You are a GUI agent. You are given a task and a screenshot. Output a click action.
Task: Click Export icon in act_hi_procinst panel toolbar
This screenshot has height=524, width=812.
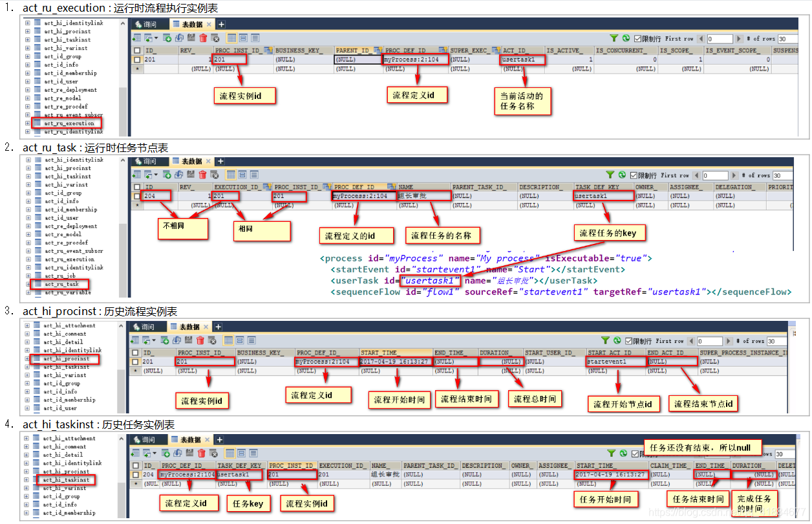(136, 340)
